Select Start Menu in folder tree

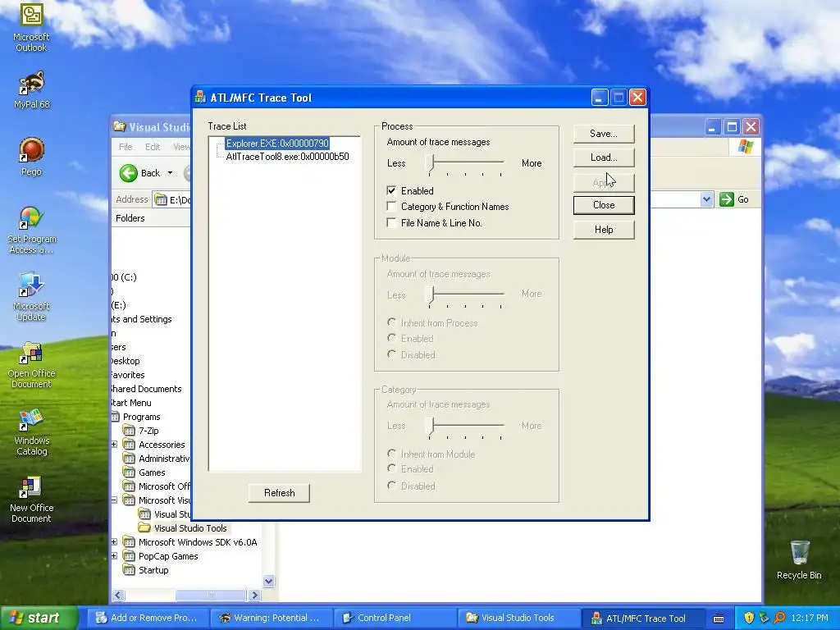130,403
